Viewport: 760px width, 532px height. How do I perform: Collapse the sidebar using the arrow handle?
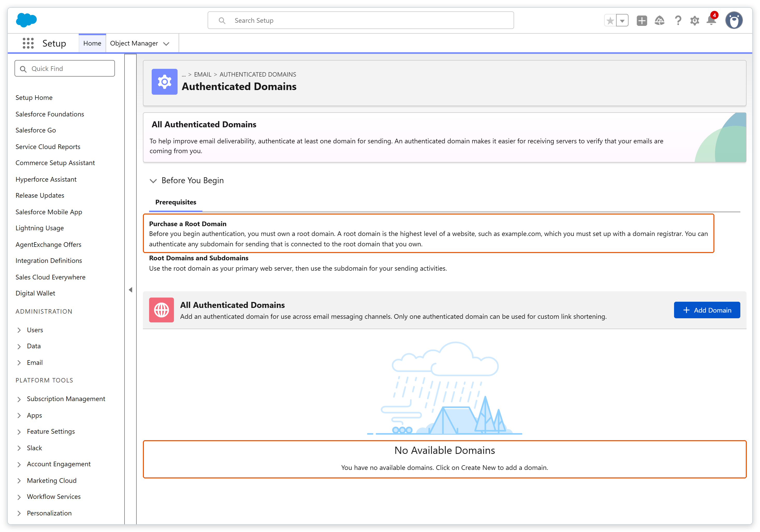click(x=130, y=290)
